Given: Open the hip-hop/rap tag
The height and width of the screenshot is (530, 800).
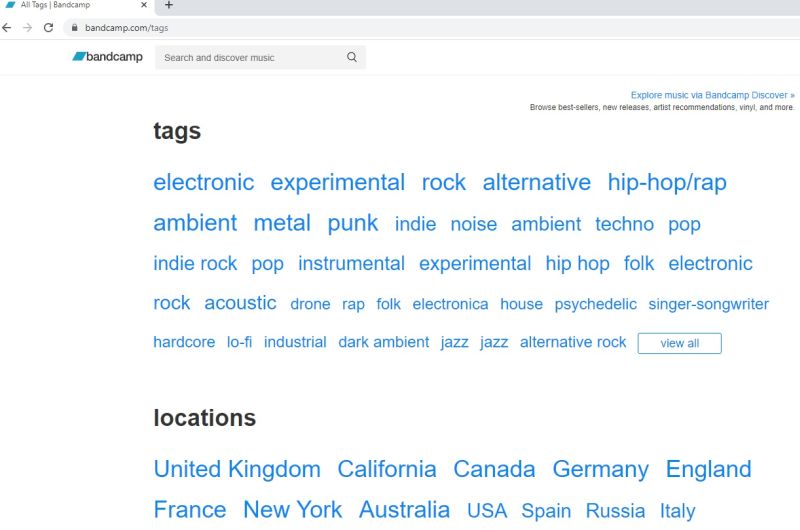Looking at the screenshot, I should pos(667,182).
